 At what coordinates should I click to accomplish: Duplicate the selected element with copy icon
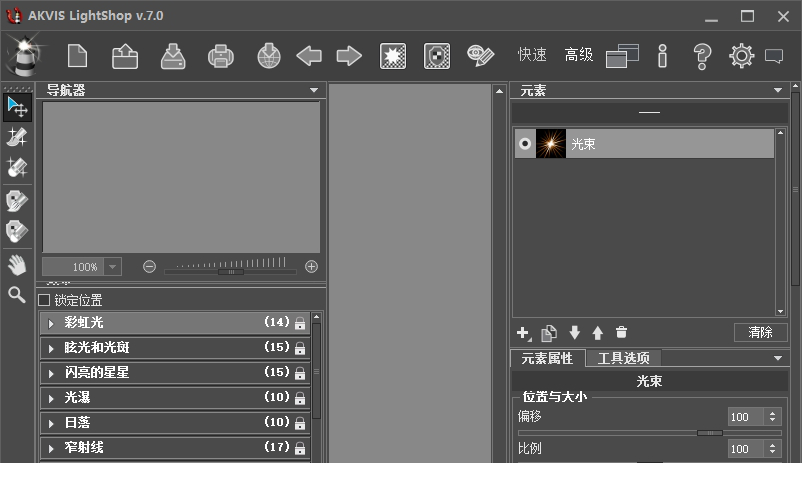[x=549, y=333]
